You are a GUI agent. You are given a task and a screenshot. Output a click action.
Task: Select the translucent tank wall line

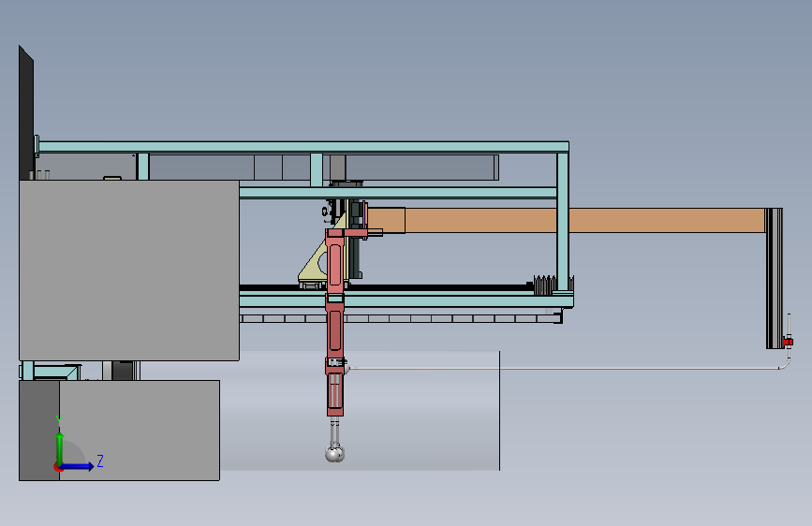pyautogui.click(x=500, y=411)
